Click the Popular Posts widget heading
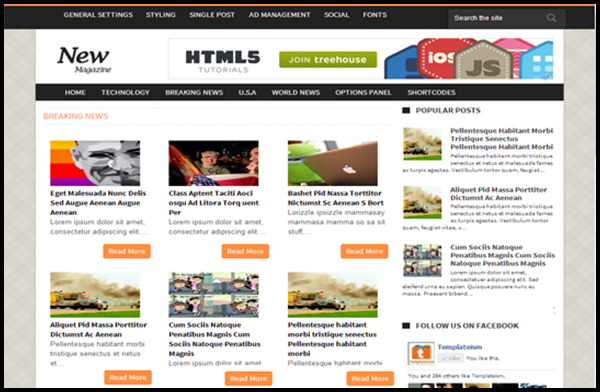This screenshot has height=392, width=600. [448, 111]
